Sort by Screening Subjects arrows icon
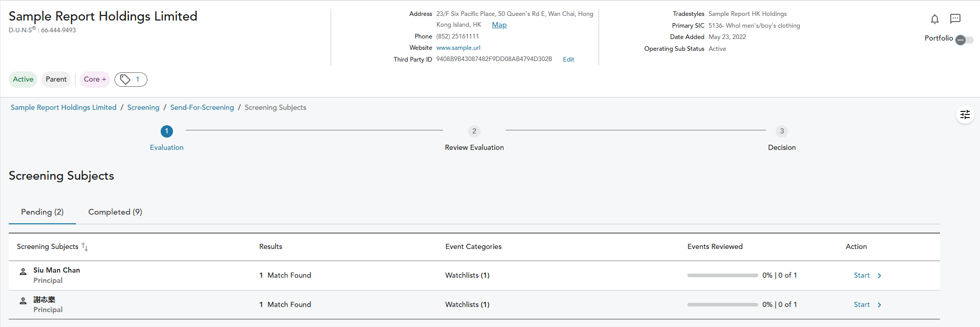Image resolution: width=980 pixels, height=327 pixels. click(85, 247)
